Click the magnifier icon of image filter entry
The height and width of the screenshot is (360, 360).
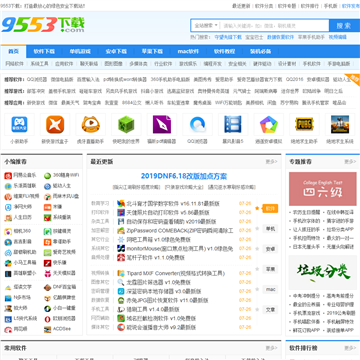click(x=121, y=282)
